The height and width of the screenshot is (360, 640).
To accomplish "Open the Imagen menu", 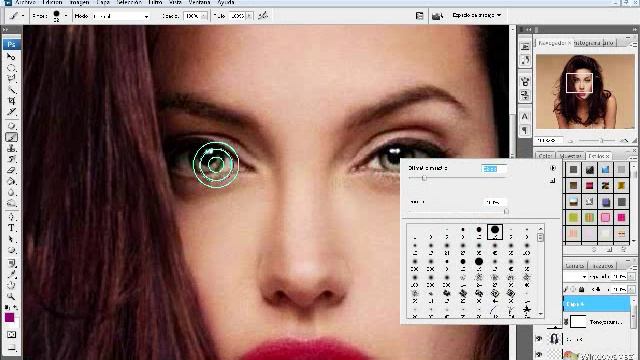I will [x=80, y=2].
